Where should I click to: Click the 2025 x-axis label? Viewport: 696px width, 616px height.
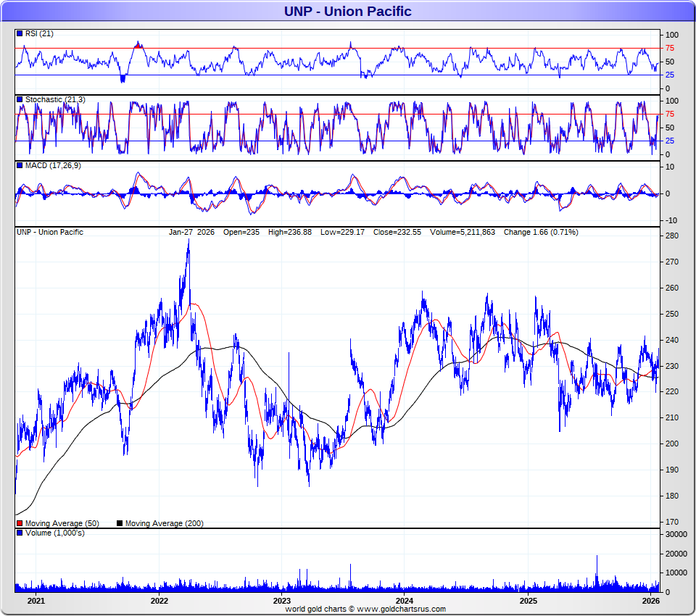[528, 601]
